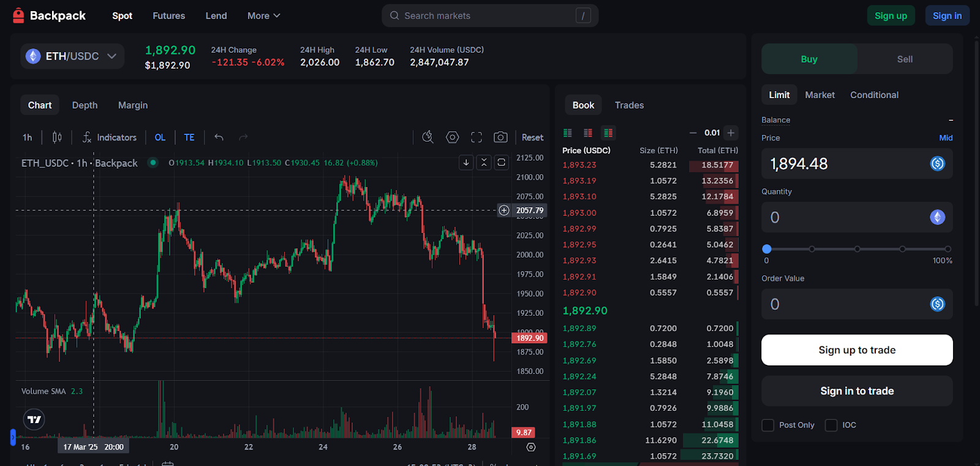Switch to the Depth tab

pyautogui.click(x=85, y=105)
